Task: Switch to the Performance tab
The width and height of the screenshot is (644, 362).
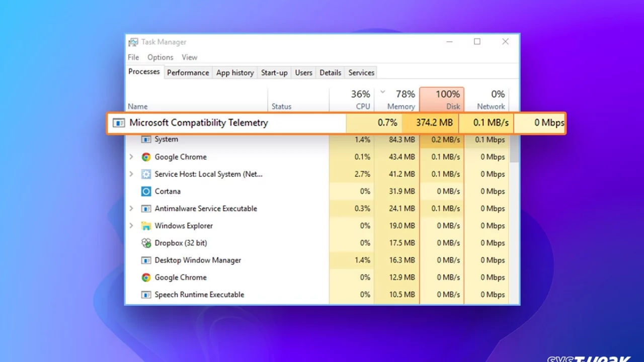Action: point(188,72)
